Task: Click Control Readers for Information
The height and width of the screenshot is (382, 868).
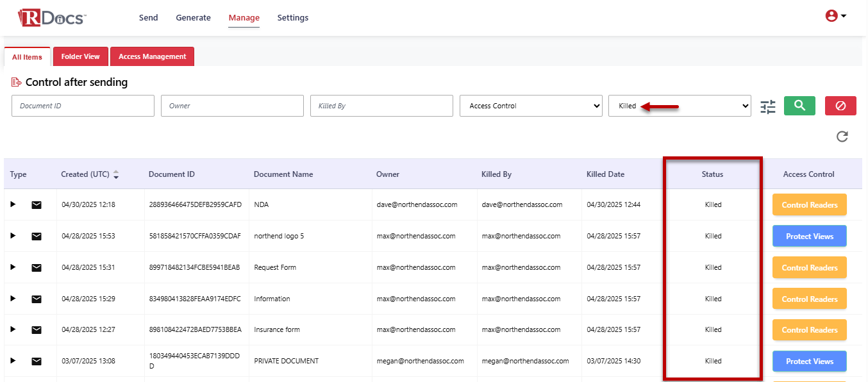Action: (x=810, y=299)
